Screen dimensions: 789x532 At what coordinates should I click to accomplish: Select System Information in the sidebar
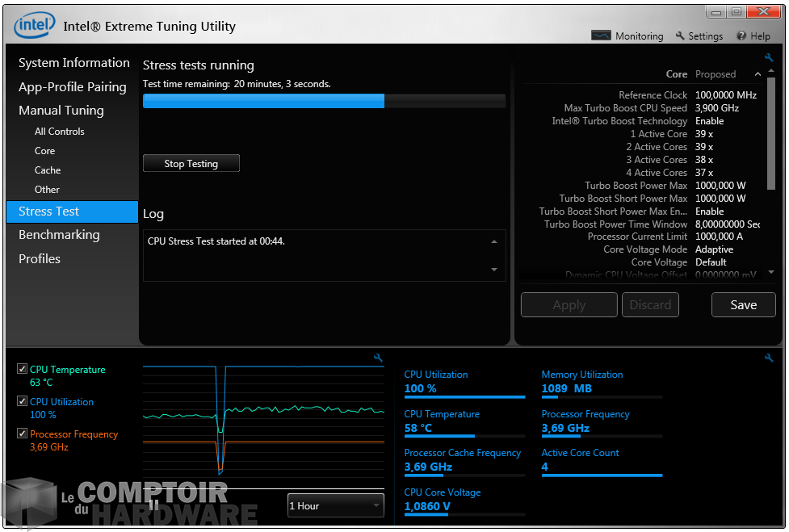pos(73,63)
